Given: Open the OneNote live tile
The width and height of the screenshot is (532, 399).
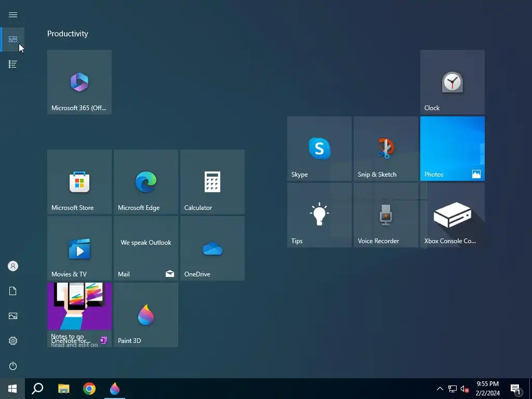Looking at the screenshot, I should pyautogui.click(x=79, y=315).
